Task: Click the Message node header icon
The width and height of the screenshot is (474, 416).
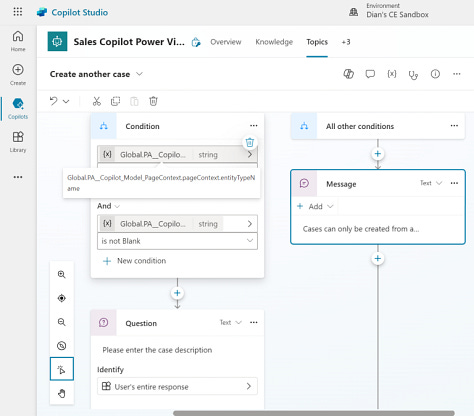Action: 304,183
